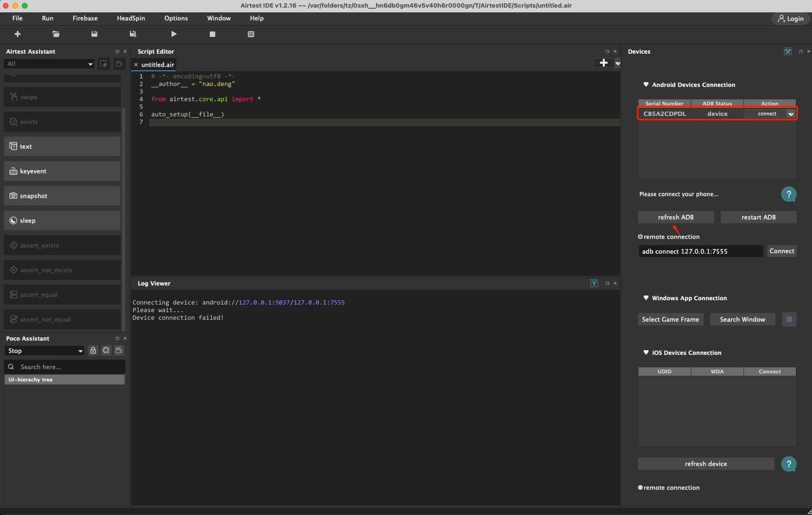Stop script execution with the stop icon
Screen dimensions: 812x515
coord(213,34)
